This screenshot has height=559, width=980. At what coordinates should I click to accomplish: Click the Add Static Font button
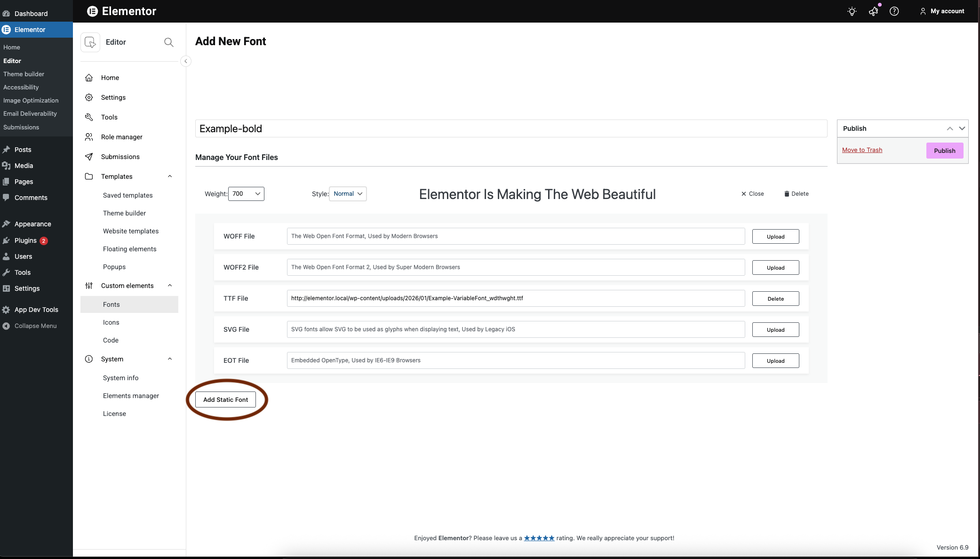[225, 399]
